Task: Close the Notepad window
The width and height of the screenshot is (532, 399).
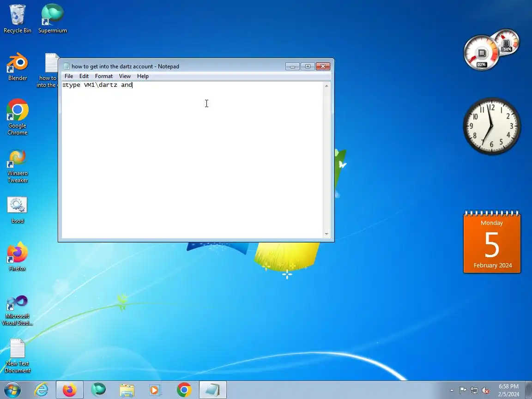Action: point(323,66)
